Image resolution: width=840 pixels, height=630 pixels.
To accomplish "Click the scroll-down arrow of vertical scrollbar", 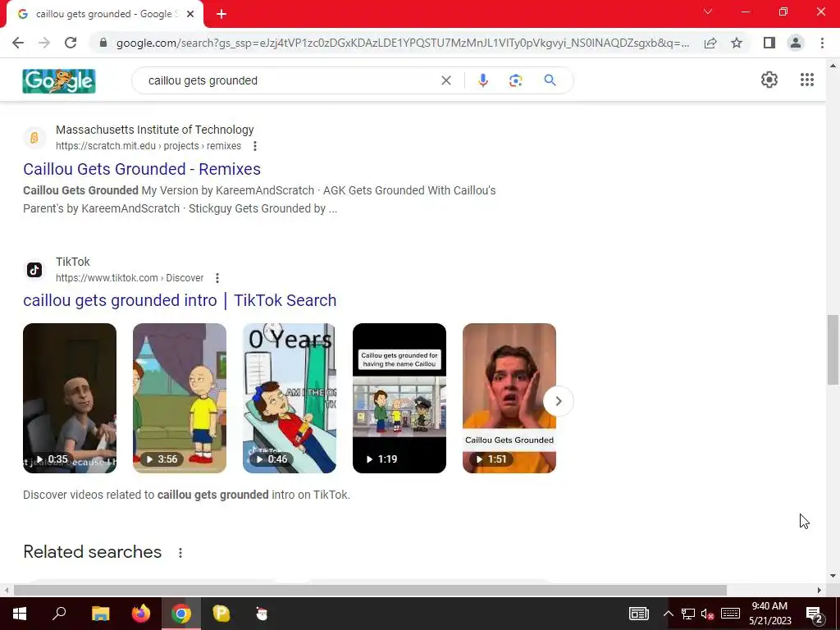I will point(833,576).
